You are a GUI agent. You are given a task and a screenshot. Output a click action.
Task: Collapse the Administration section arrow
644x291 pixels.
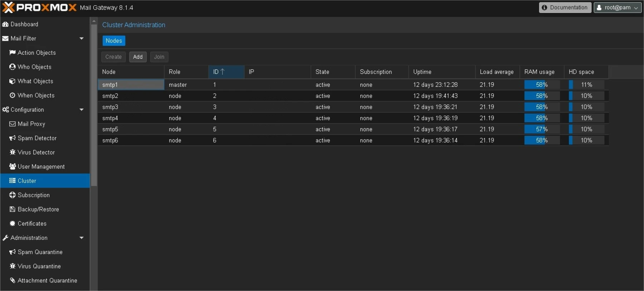82,238
